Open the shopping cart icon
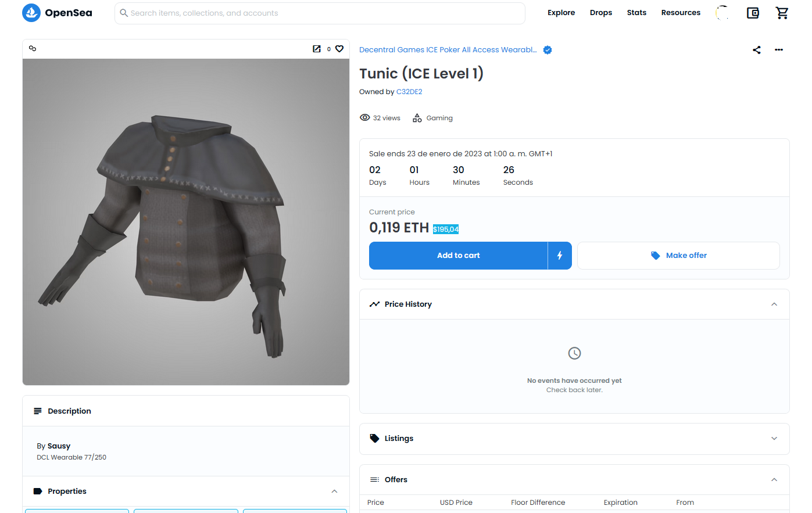This screenshot has width=812, height=513. tap(782, 13)
